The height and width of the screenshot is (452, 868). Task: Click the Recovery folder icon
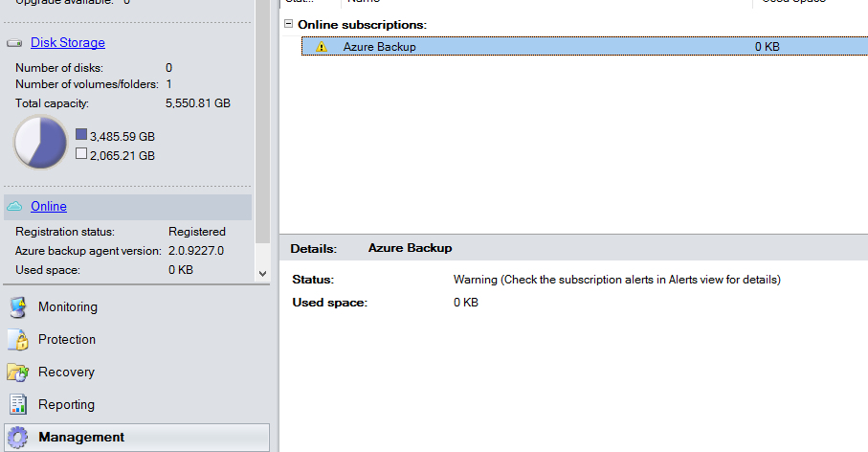[x=18, y=373]
